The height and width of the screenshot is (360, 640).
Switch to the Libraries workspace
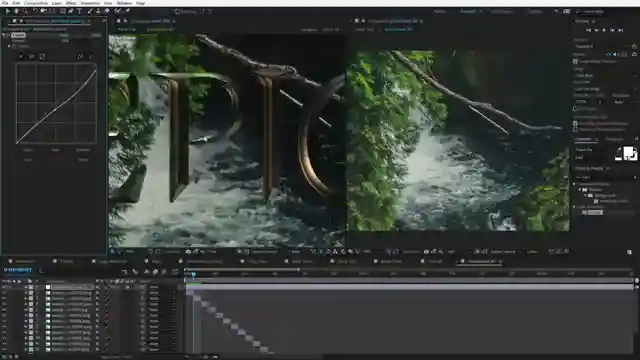pos(535,11)
